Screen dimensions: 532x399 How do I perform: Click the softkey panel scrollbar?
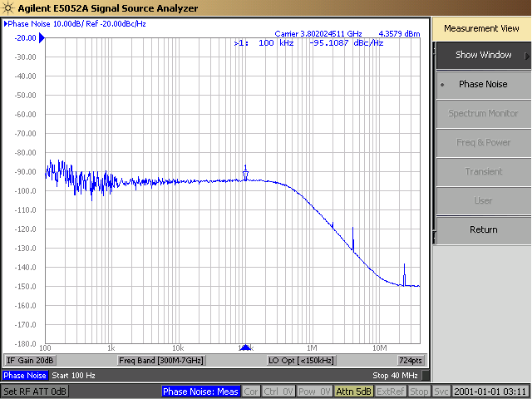[434, 142]
